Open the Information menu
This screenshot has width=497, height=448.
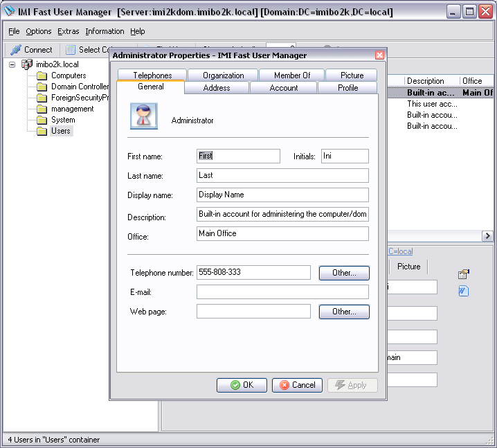(x=105, y=31)
